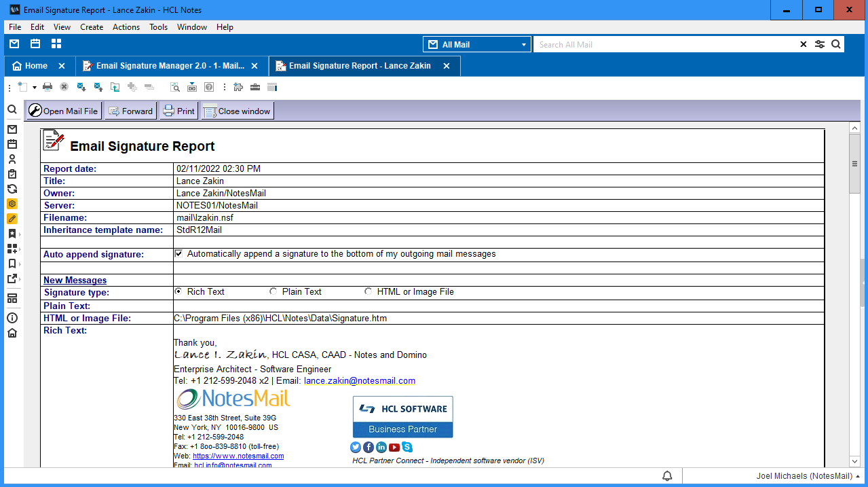
Task: Uncheck automatically append signature option
Action: coord(178,254)
